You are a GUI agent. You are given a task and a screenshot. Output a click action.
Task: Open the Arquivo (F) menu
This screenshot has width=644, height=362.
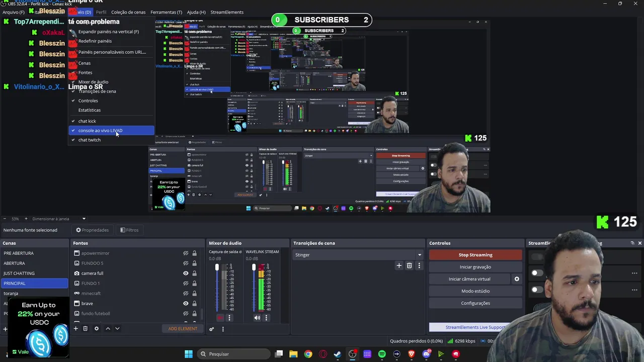tap(14, 12)
